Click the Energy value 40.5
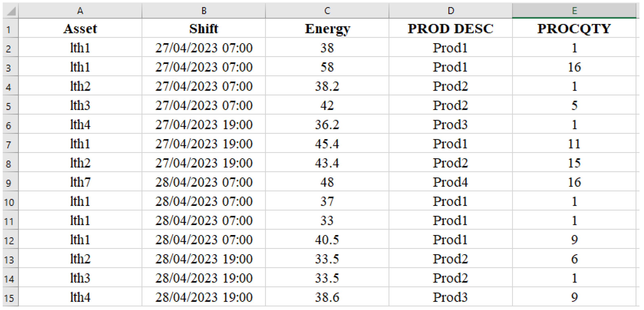Viewport: 644px width, 310px height. point(327,239)
